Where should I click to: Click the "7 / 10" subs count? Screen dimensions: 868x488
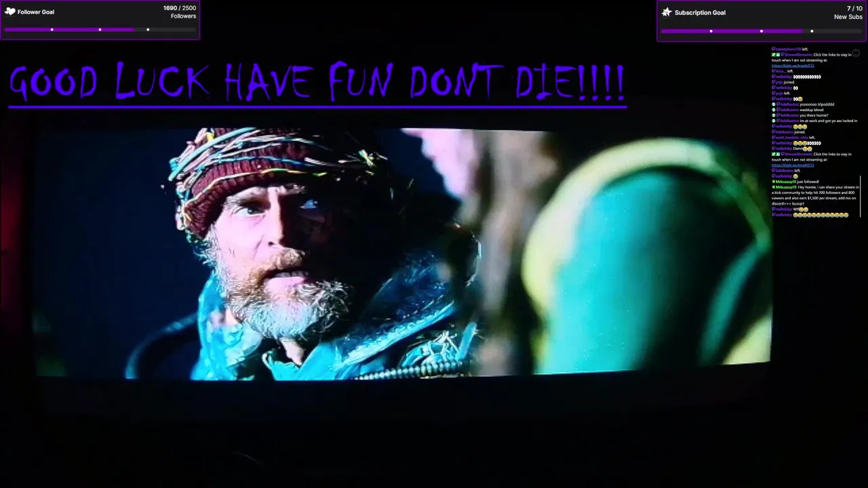pos(854,9)
